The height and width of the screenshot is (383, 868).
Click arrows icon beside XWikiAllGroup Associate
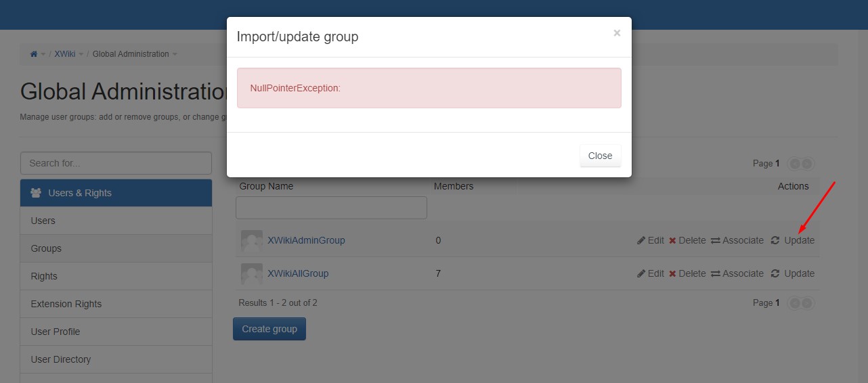pyautogui.click(x=716, y=273)
